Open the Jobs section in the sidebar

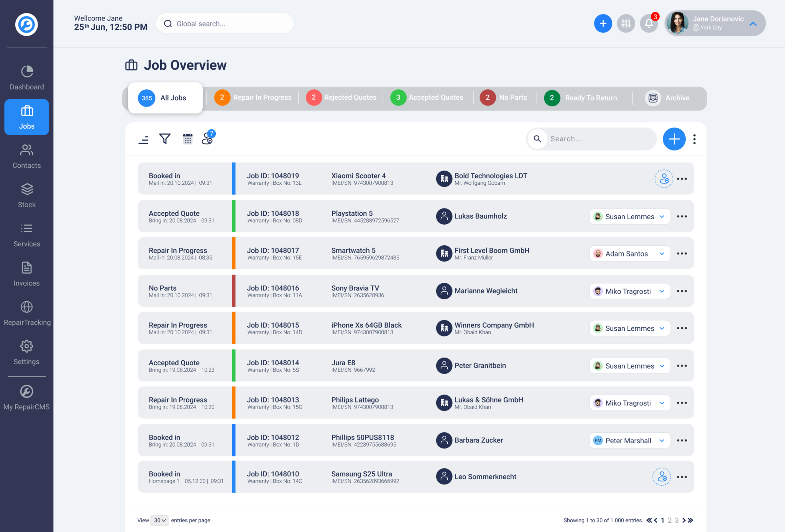coord(26,117)
